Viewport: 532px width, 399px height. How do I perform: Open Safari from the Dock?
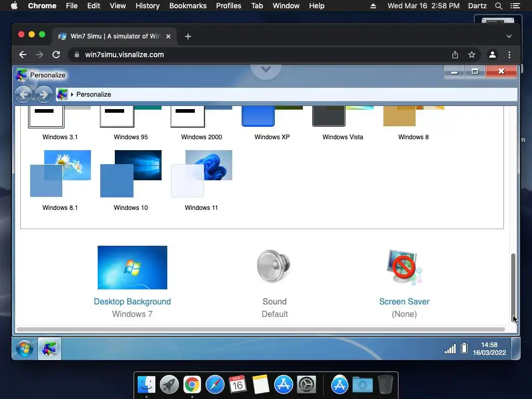[x=215, y=385]
